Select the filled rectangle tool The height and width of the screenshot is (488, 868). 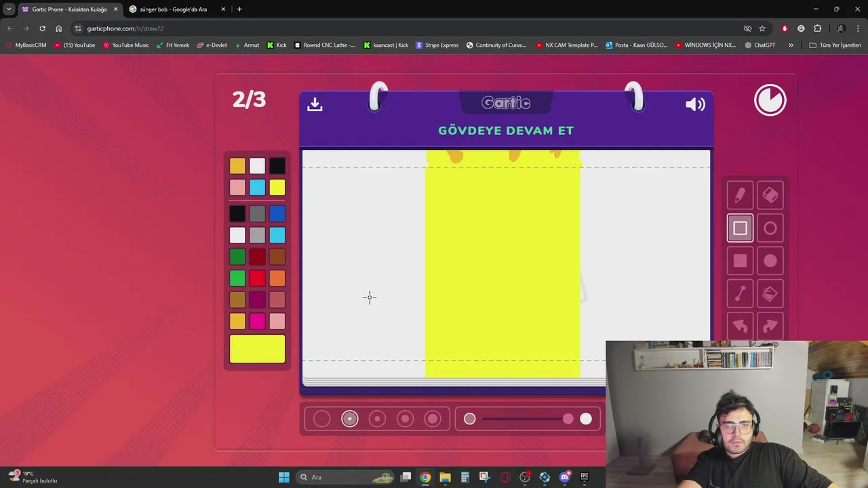click(x=740, y=261)
